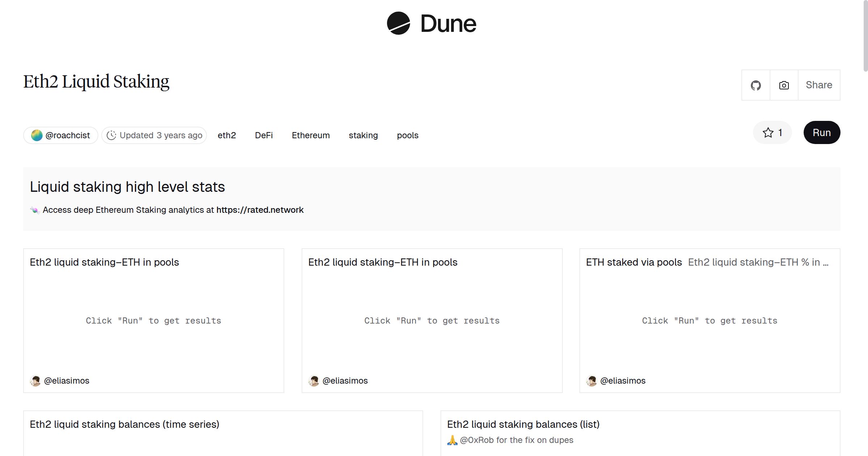Open the eth2 tag
Screen dimensions: 868x456
click(227, 135)
